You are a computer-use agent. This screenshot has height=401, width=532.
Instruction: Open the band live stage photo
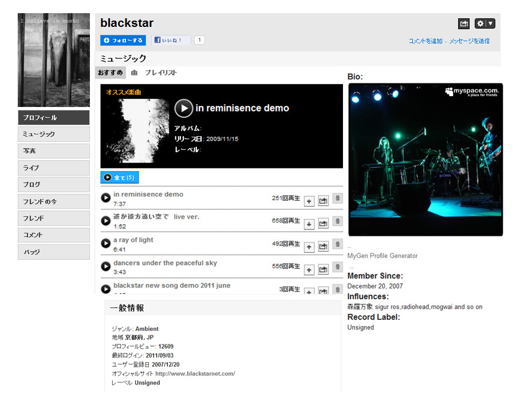[425, 160]
